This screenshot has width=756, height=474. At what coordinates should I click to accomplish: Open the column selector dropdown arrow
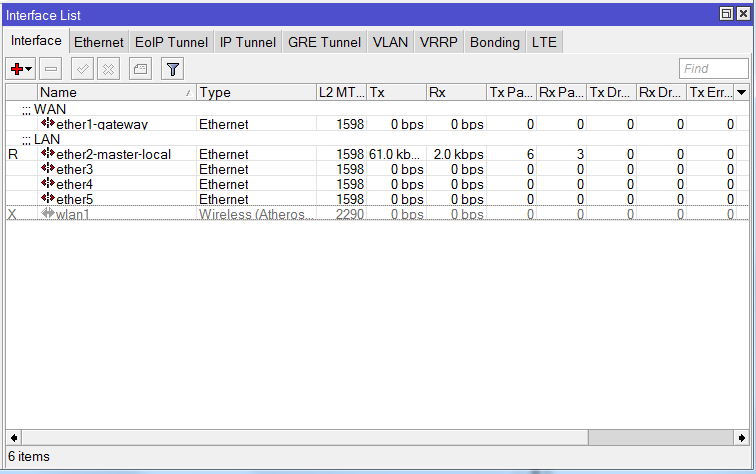(x=741, y=92)
